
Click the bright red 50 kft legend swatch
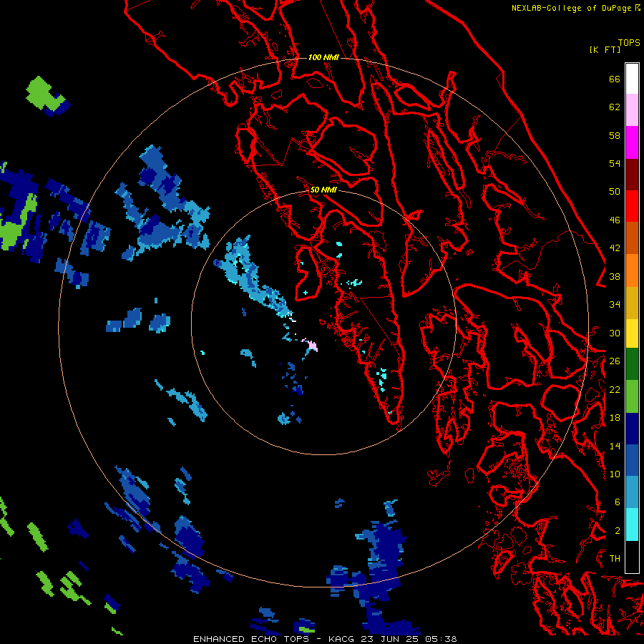click(x=632, y=206)
